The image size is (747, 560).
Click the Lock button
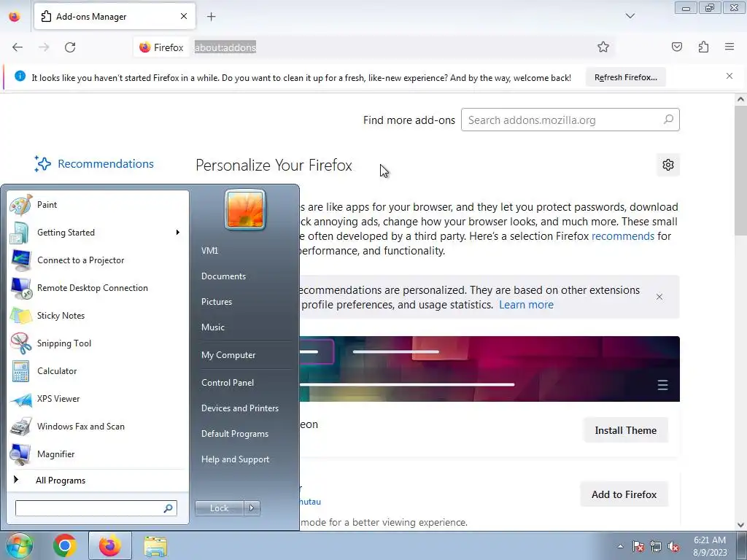coord(219,508)
